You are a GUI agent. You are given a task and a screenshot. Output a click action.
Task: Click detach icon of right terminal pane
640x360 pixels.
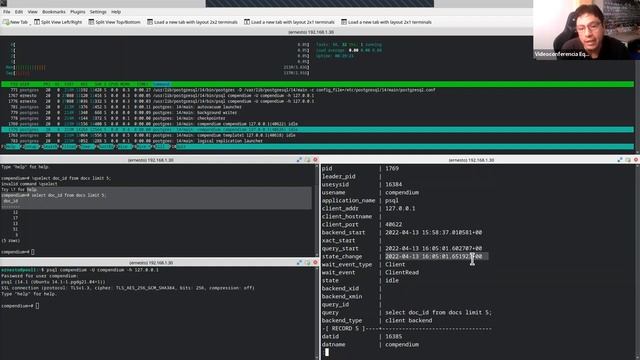coord(628,160)
